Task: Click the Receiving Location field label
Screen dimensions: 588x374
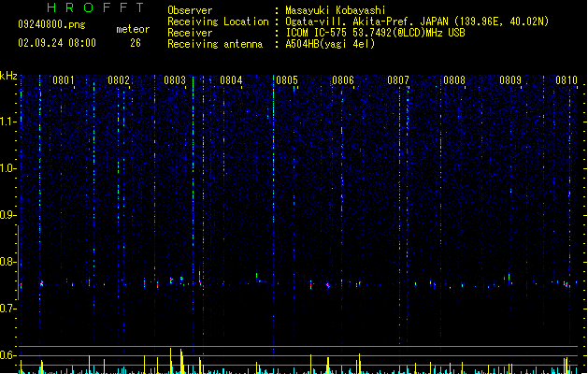Action: click(x=218, y=22)
